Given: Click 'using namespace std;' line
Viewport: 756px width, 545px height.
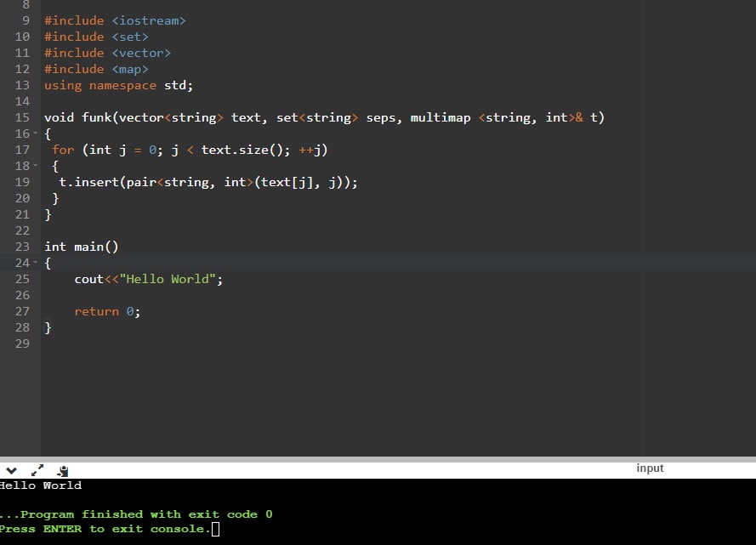Looking at the screenshot, I should tap(118, 85).
